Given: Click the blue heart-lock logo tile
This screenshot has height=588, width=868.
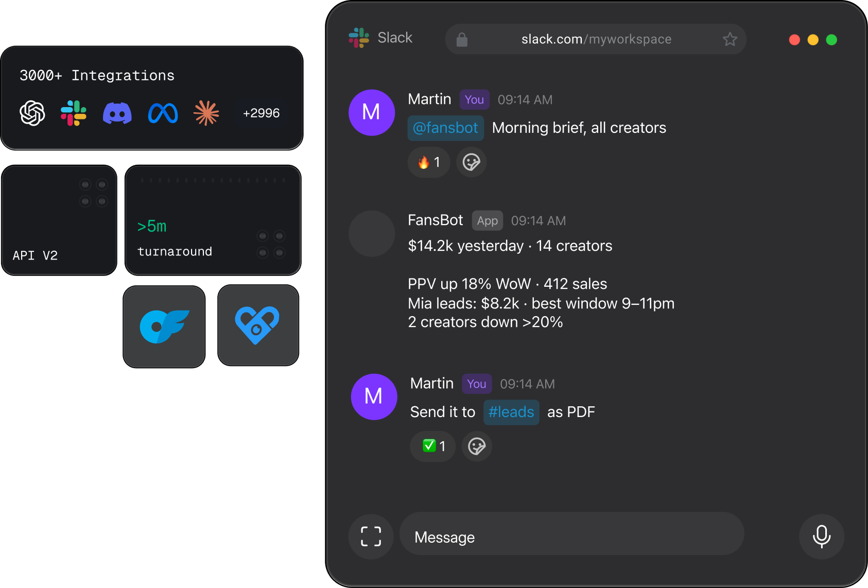Looking at the screenshot, I should click(x=258, y=325).
